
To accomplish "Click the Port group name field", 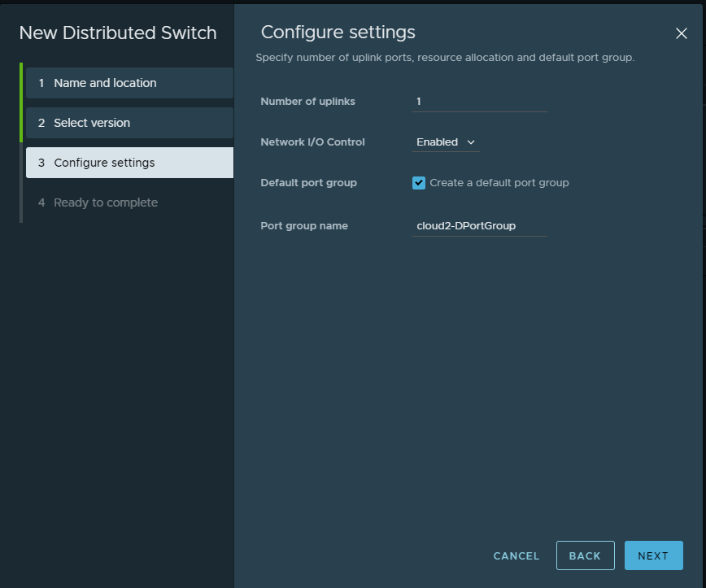I will (480, 226).
